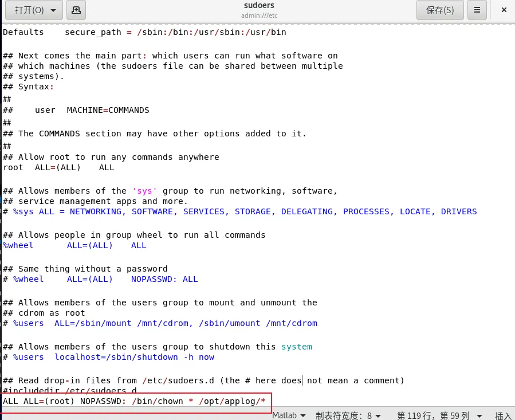Click the %users localhost shutdown line

coord(109,357)
